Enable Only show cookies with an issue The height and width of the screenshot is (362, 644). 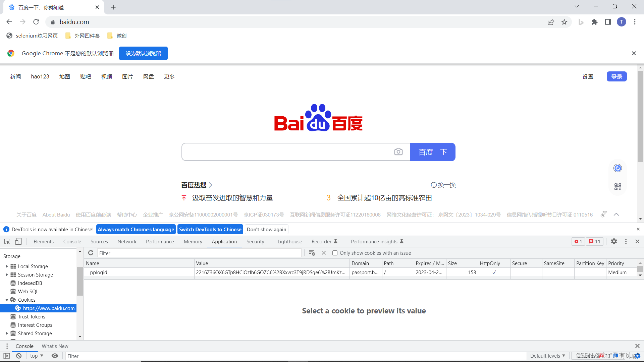tap(335, 253)
